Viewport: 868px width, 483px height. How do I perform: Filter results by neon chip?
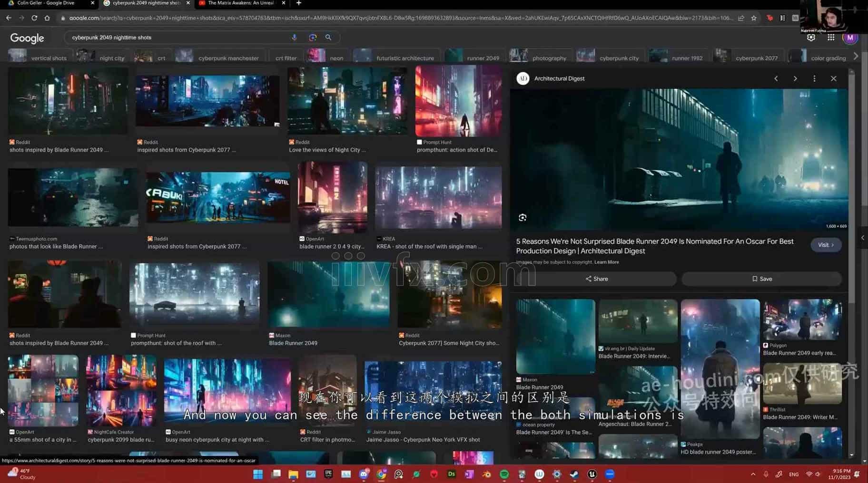(327, 58)
